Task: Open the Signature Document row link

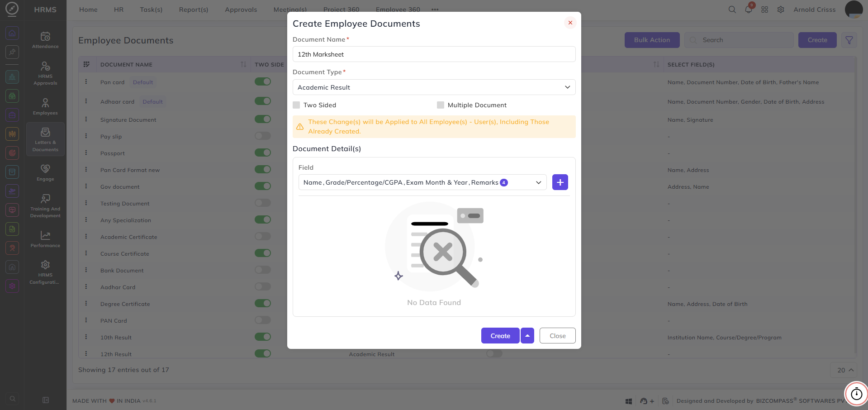Action: click(x=128, y=120)
